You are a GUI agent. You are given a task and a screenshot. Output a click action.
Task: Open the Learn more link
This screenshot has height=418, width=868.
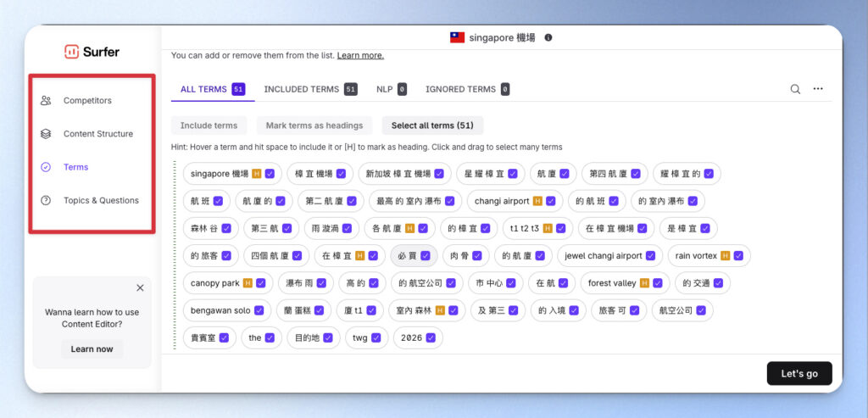click(x=360, y=55)
